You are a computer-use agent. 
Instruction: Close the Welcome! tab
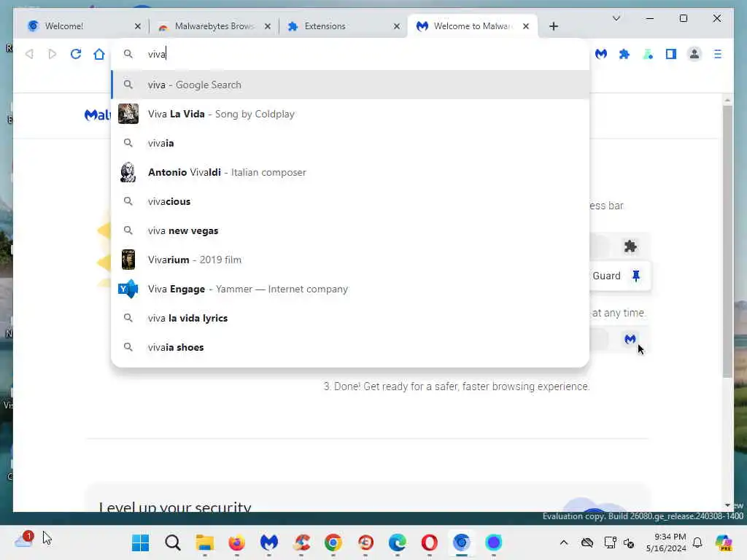point(138,26)
